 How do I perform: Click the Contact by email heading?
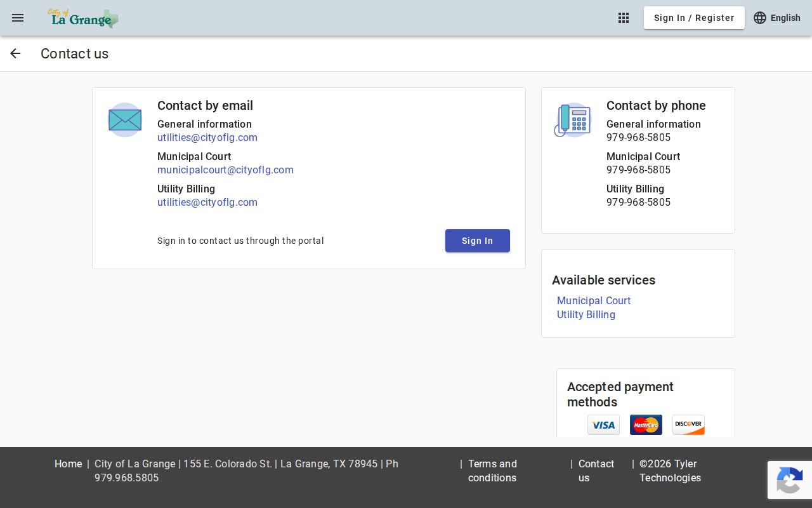(x=205, y=106)
